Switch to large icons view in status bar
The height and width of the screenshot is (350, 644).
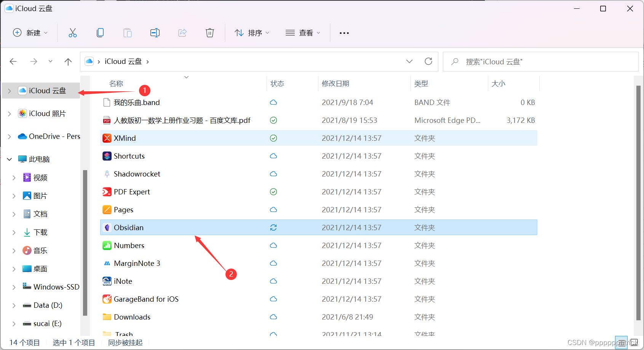(634, 342)
